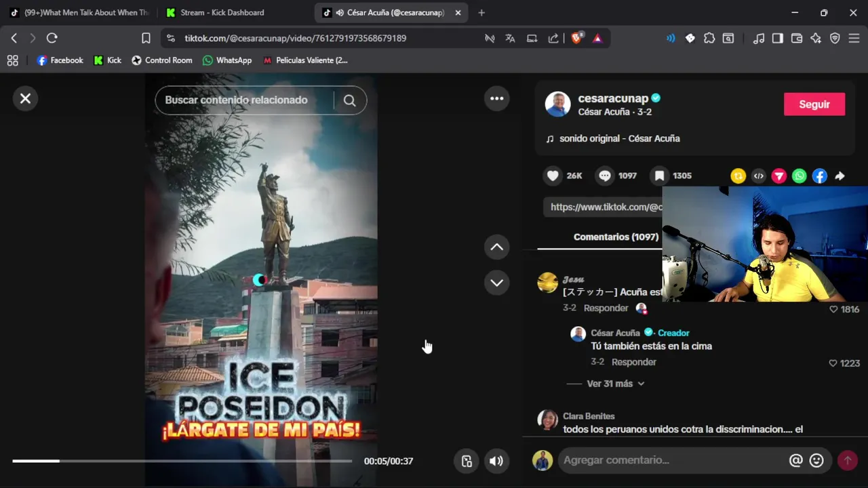Open the Brave Rewards triangle icon
Image resolution: width=868 pixels, height=488 pixels.
point(597,38)
